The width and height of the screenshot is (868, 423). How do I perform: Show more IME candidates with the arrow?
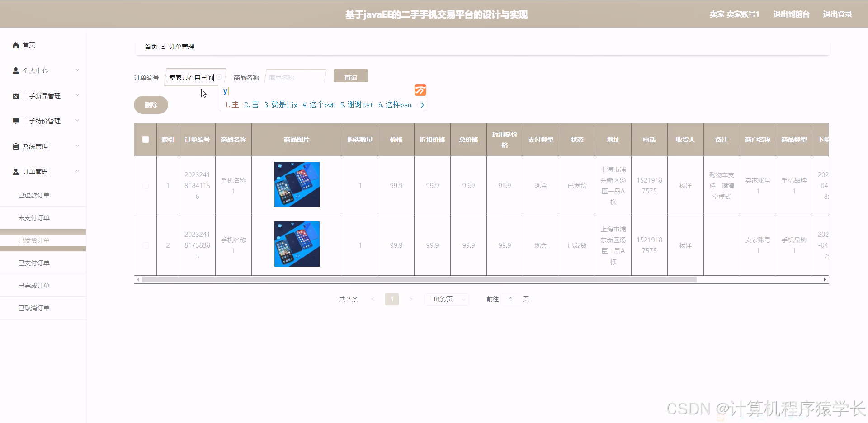422,105
